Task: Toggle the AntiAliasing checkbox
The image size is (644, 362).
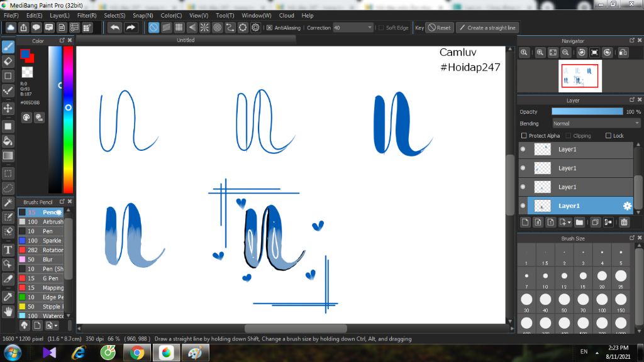Action: tap(269, 28)
